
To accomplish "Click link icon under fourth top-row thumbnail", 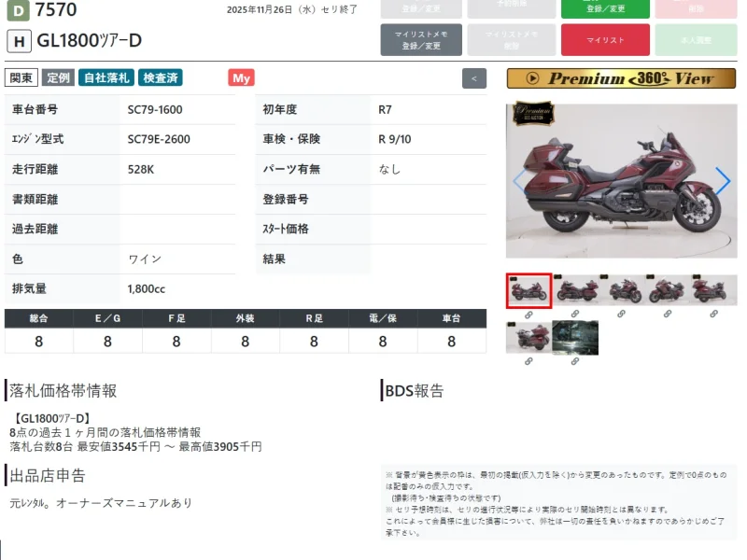I will point(668,314).
